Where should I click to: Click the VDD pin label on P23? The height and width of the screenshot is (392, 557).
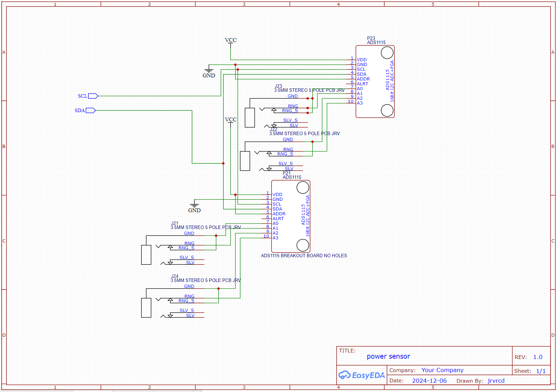click(x=362, y=60)
